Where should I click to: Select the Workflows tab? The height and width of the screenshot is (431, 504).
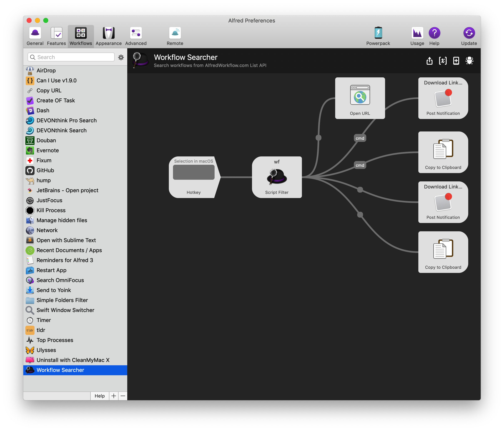click(x=81, y=36)
